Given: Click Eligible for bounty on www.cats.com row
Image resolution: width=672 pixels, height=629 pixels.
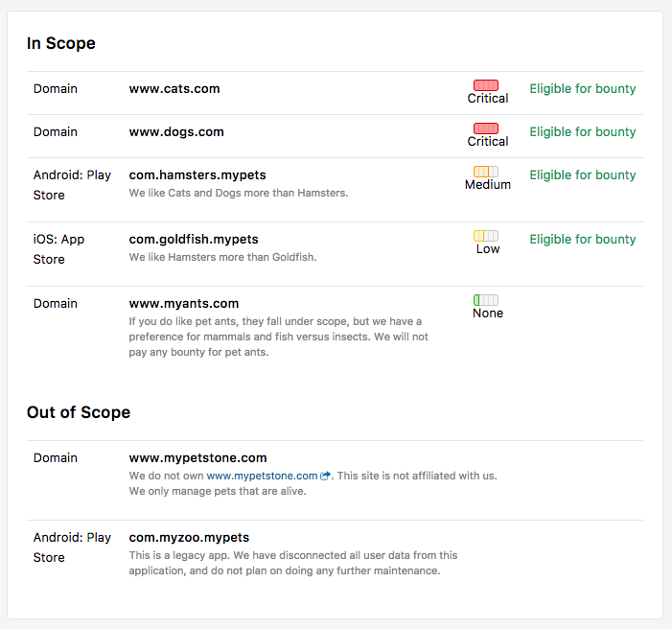Looking at the screenshot, I should (x=582, y=89).
